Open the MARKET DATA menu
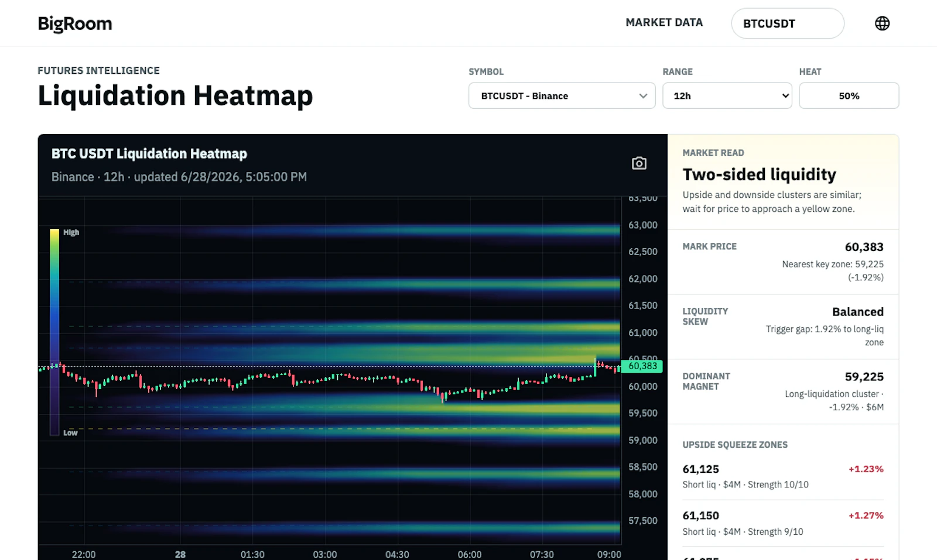The width and height of the screenshot is (937, 560). 664,22
